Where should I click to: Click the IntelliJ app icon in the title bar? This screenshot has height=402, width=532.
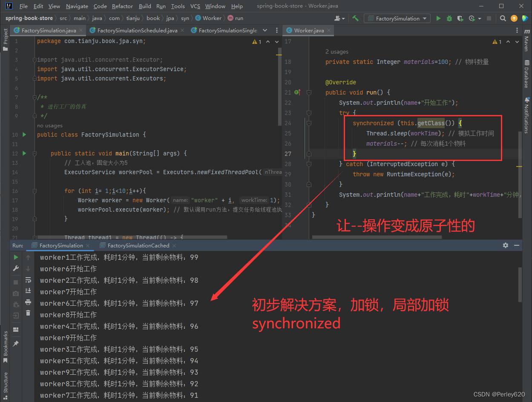coord(9,6)
